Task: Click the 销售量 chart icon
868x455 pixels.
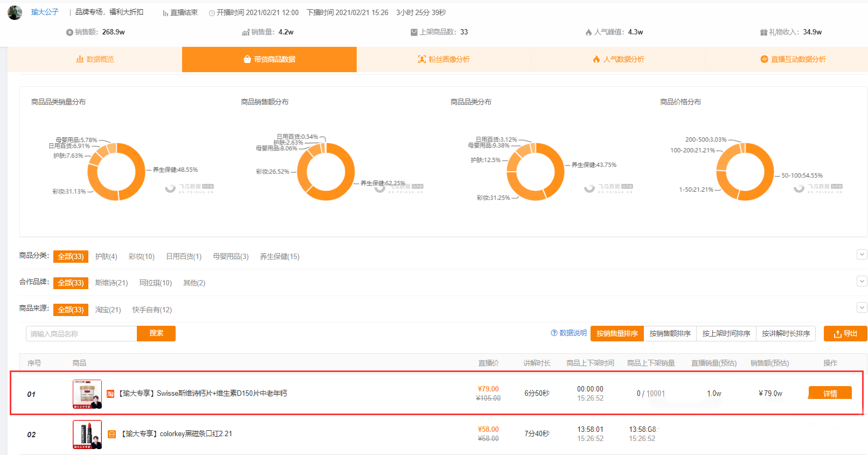Action: (x=246, y=32)
